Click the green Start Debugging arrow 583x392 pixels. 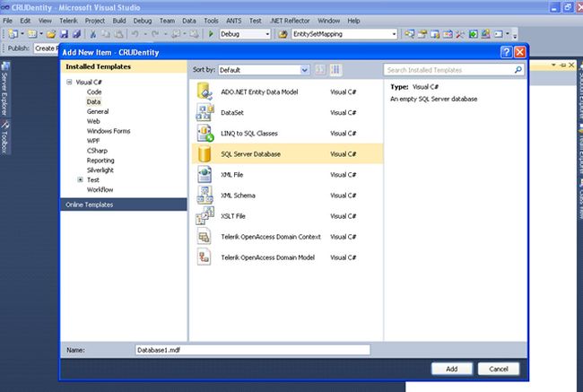pos(211,34)
